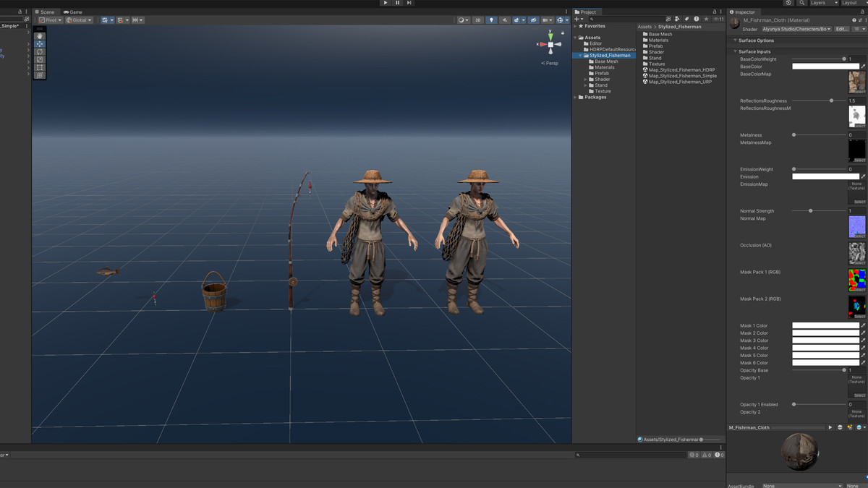The height and width of the screenshot is (488, 868).
Task: Open the Global handle rotation dropdown
Action: [x=79, y=20]
